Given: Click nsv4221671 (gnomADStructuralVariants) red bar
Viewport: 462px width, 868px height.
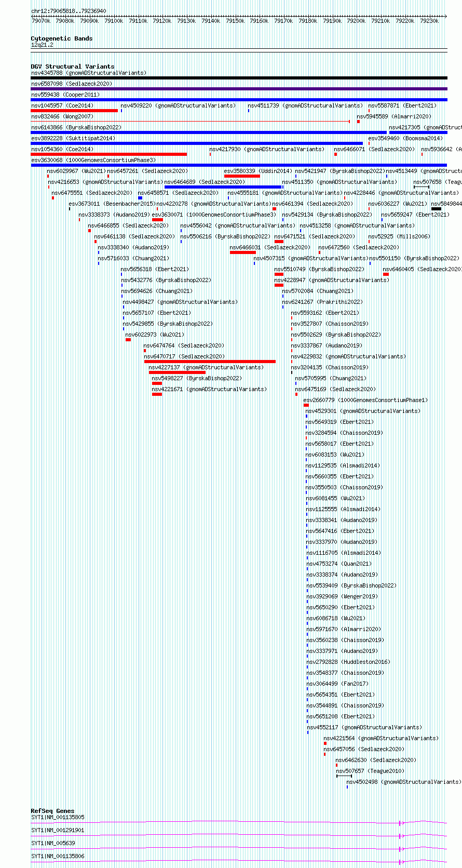Looking at the screenshot, I should click(x=157, y=394).
